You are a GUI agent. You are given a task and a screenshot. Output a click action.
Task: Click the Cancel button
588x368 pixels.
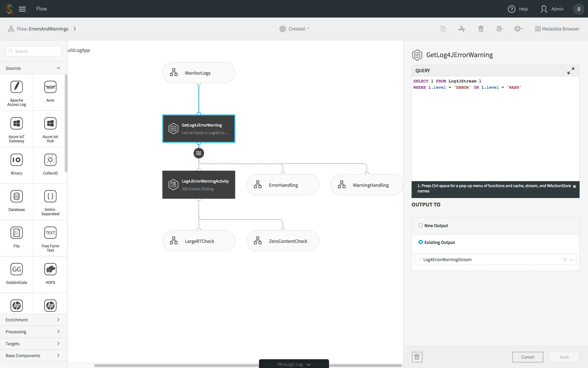click(x=527, y=357)
